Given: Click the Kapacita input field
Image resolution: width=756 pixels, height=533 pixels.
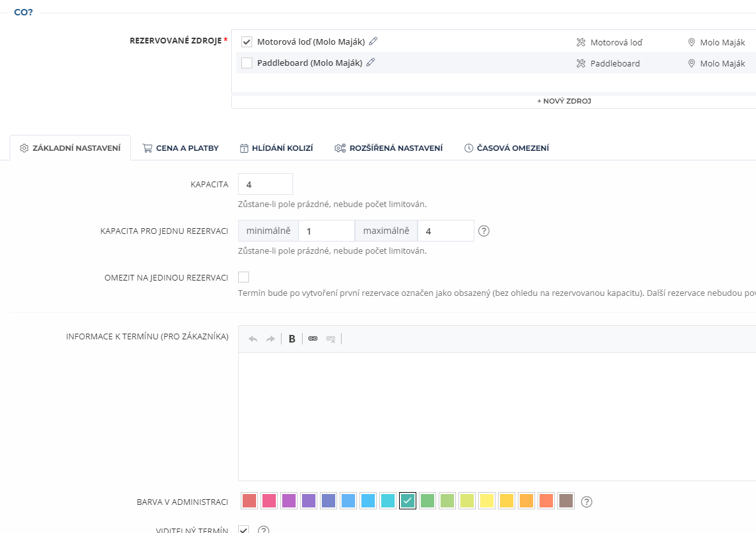Looking at the screenshot, I should [x=265, y=184].
